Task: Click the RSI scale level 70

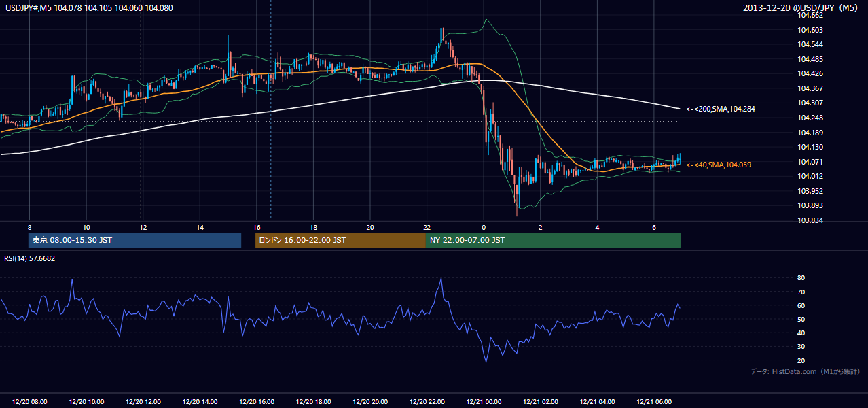Action: [801, 292]
